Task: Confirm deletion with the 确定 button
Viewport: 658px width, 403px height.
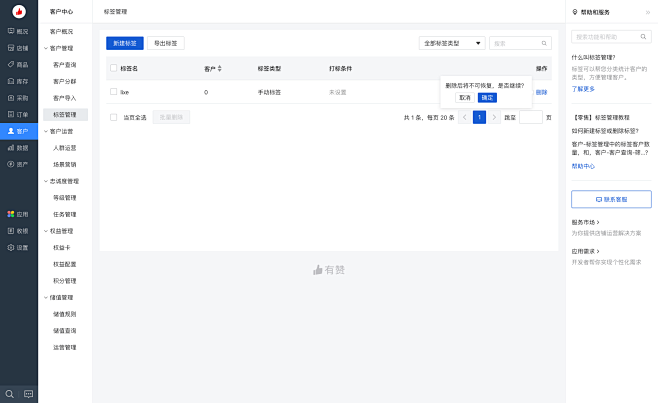Action: click(487, 98)
